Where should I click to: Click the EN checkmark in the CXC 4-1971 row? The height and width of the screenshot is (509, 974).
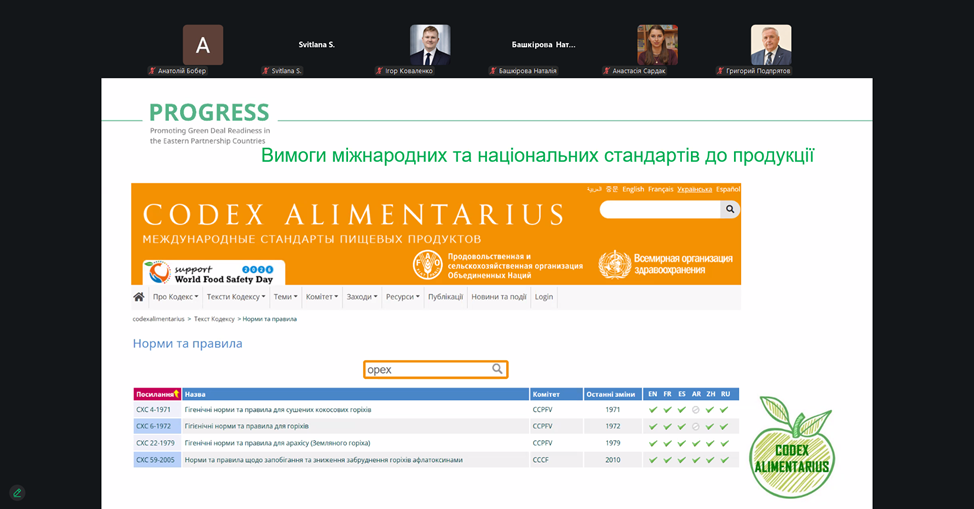pos(653,410)
